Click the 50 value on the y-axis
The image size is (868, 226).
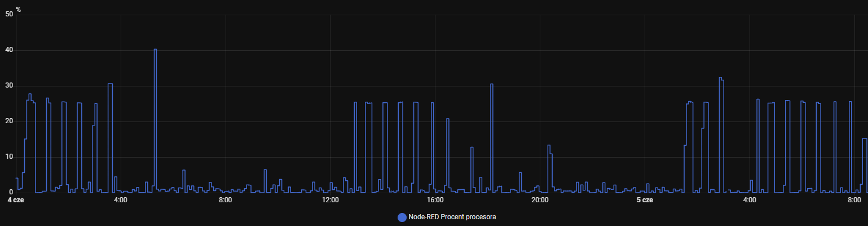tap(8, 15)
